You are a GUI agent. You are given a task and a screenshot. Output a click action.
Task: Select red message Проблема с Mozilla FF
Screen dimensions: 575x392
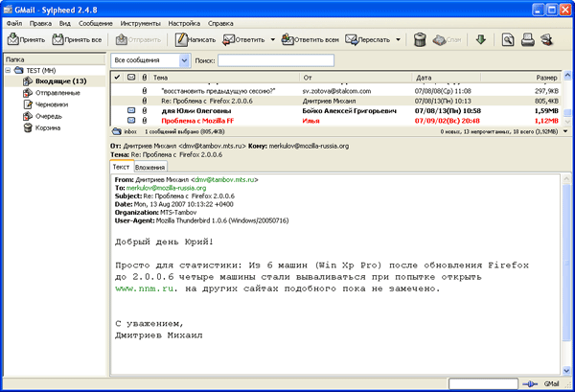pyautogui.click(x=335, y=121)
